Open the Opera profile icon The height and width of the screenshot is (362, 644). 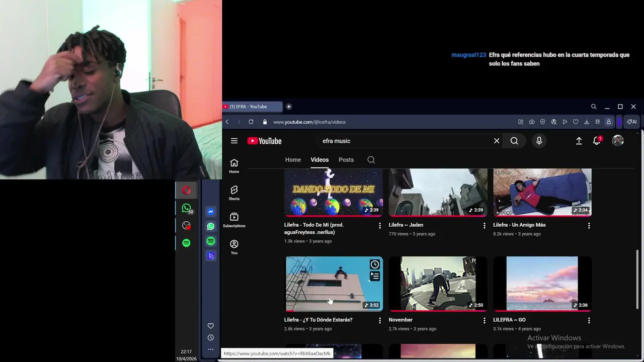[x=608, y=122]
